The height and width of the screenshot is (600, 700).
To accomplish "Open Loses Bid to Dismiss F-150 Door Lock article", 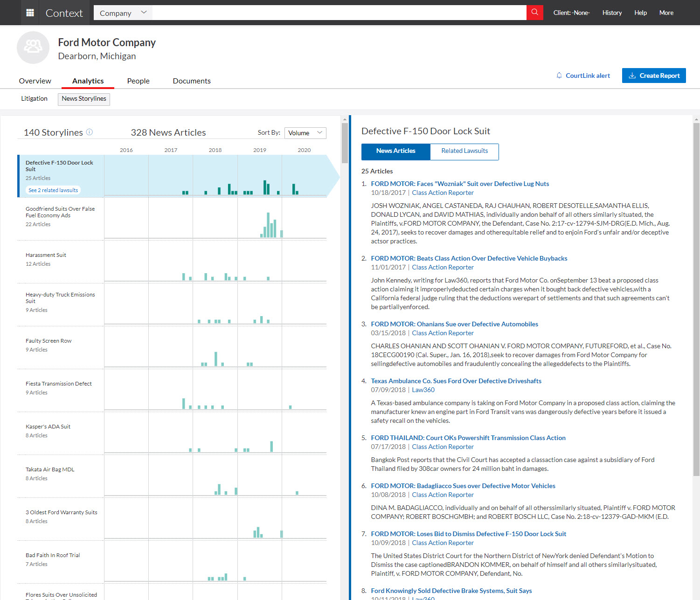I will point(469,534).
